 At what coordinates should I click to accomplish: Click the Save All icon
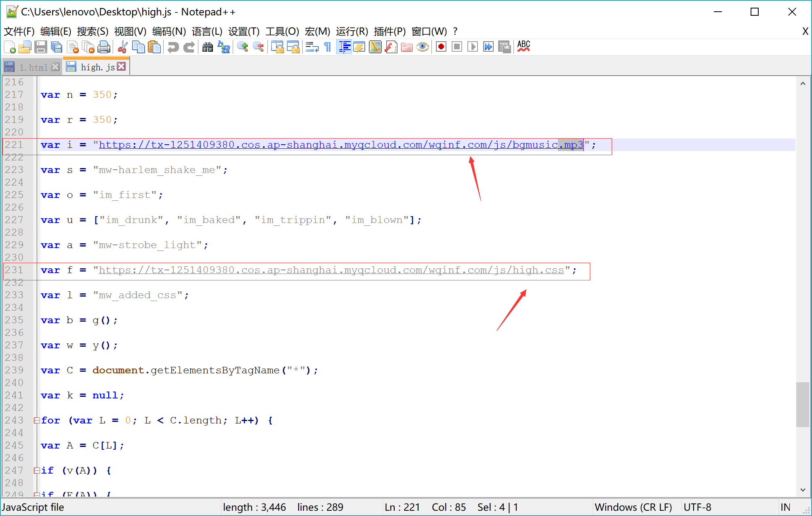57,47
